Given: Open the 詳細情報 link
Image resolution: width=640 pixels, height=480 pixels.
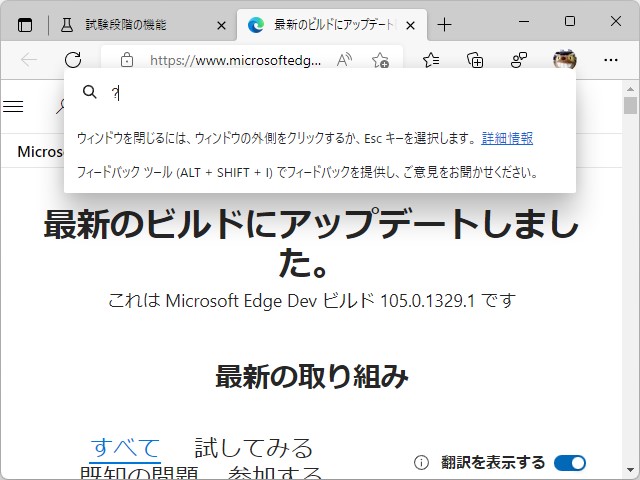Looking at the screenshot, I should point(507,138).
